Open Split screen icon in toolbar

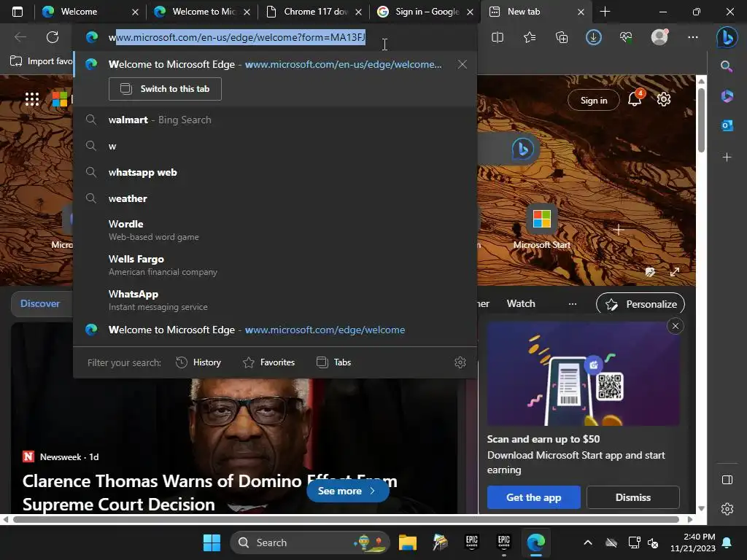coord(498,37)
